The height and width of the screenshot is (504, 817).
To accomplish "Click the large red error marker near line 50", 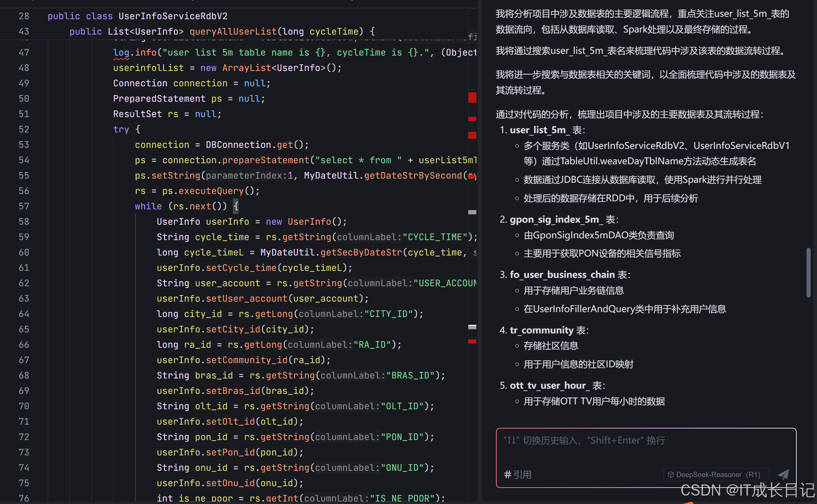I will [x=472, y=98].
